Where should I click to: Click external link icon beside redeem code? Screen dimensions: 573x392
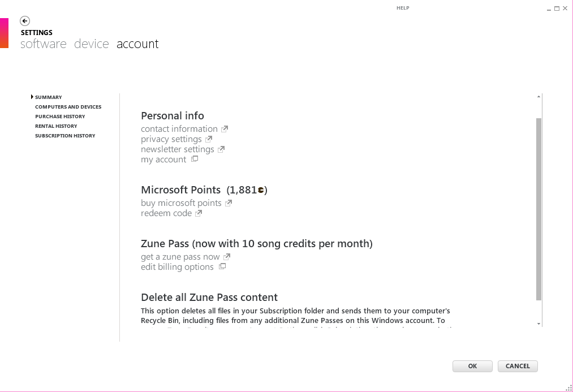pos(199,213)
